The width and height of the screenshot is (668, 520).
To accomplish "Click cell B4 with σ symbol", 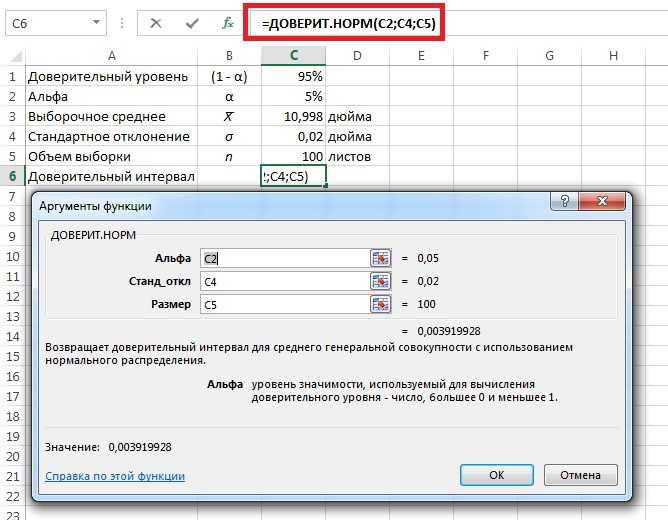I will tap(229, 136).
